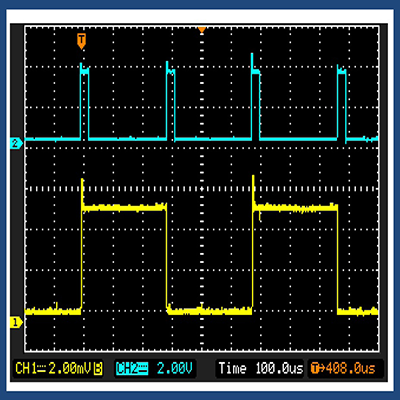400x400 pixels.
Task: Select the channel 1 ground indicator
Action: [x=16, y=322]
